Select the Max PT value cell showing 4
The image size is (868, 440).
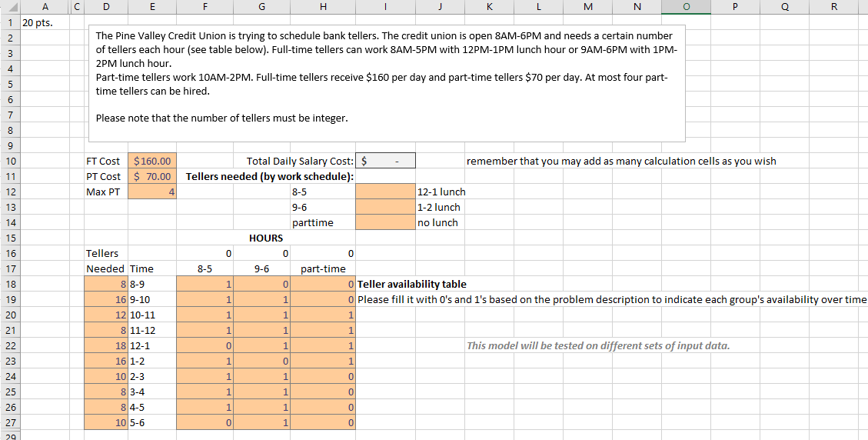click(x=152, y=192)
